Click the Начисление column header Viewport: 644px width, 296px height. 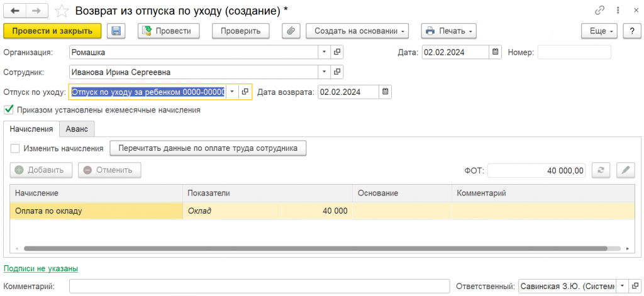pos(96,192)
